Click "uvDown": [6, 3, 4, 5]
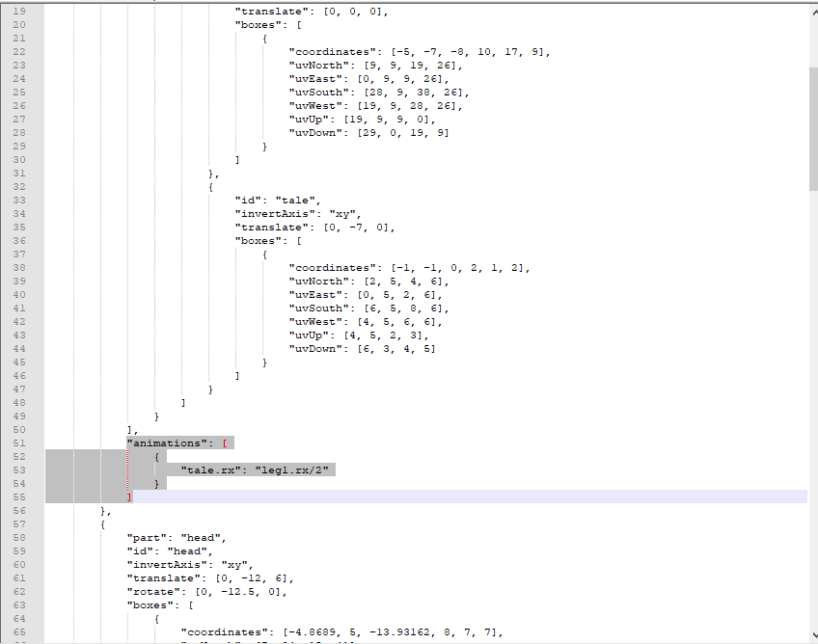Image resolution: width=818 pixels, height=644 pixels. (362, 349)
